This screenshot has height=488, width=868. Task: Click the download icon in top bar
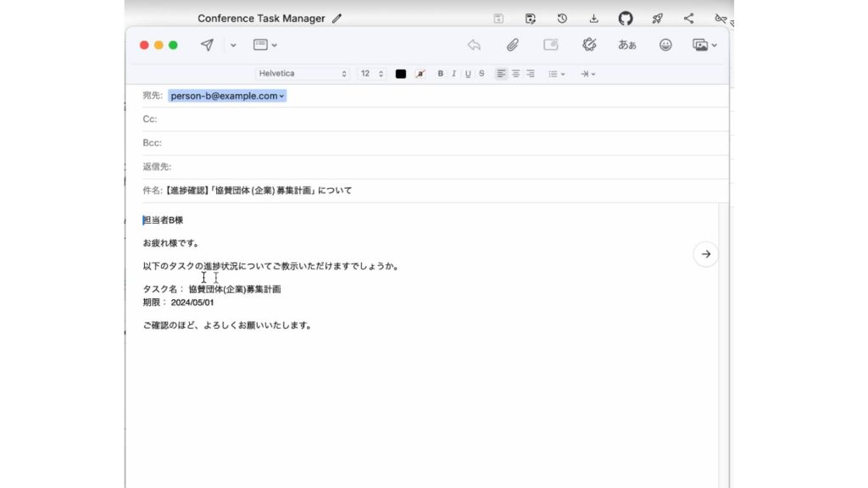coord(593,18)
